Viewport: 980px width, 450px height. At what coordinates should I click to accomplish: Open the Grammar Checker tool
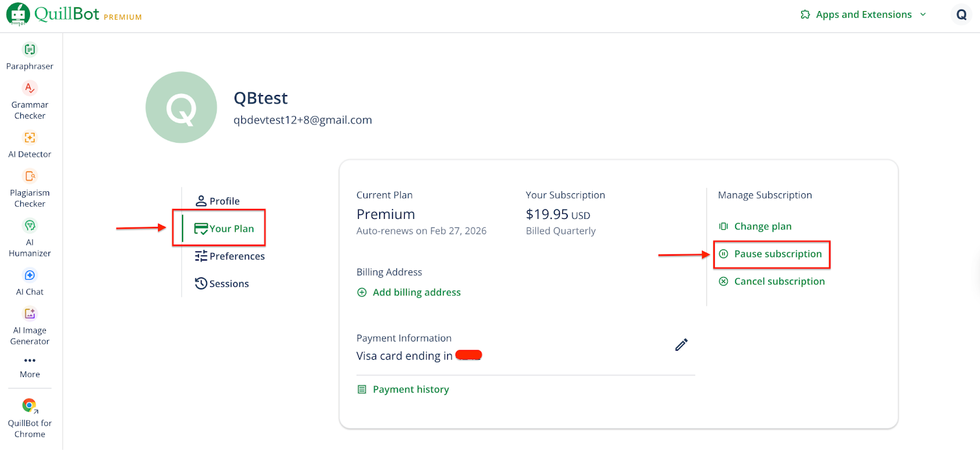click(29, 99)
